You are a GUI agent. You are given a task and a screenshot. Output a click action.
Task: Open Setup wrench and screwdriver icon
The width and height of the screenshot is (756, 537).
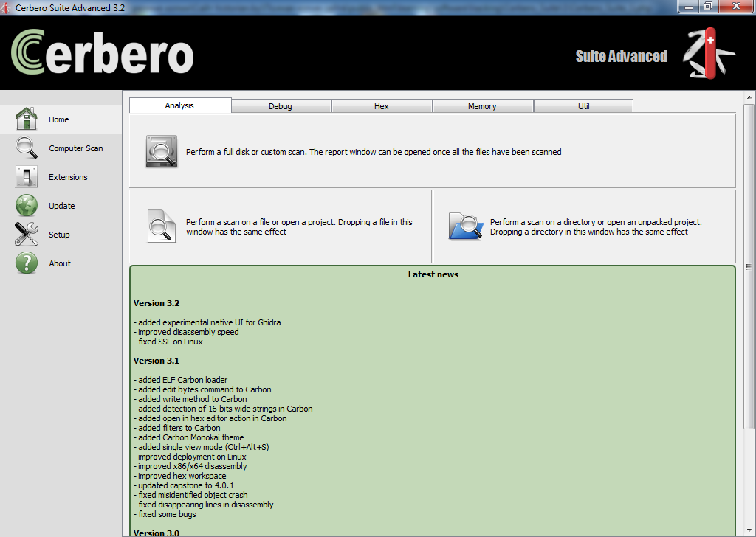[27, 234]
